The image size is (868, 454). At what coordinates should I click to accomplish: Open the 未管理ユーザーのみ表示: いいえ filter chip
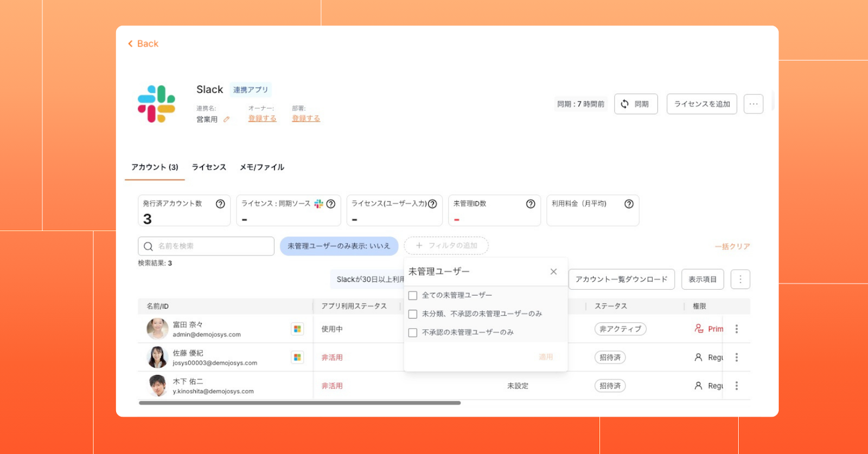coord(339,246)
